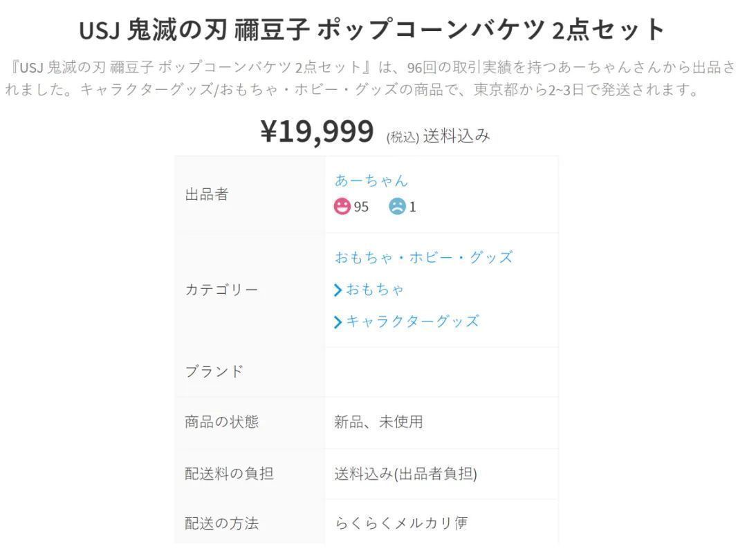Open seller あーちゃん's profile link

click(371, 180)
